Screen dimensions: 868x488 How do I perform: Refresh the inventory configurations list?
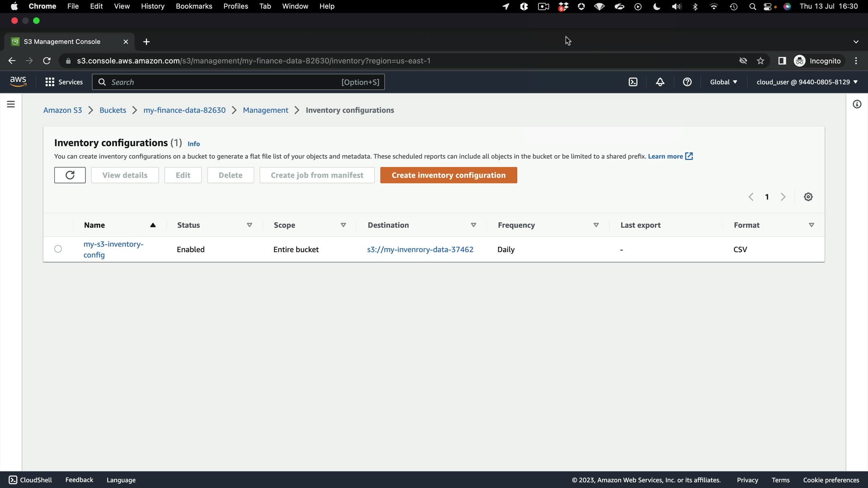pos(70,175)
